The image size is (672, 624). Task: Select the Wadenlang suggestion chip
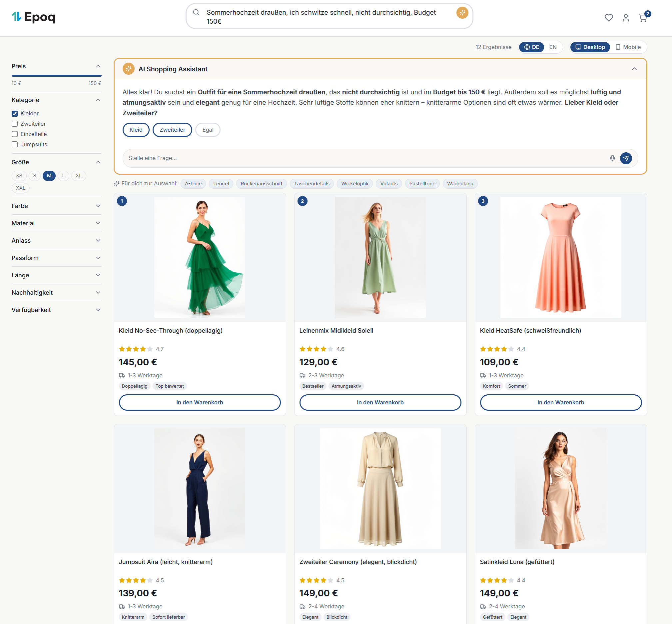[x=460, y=184]
